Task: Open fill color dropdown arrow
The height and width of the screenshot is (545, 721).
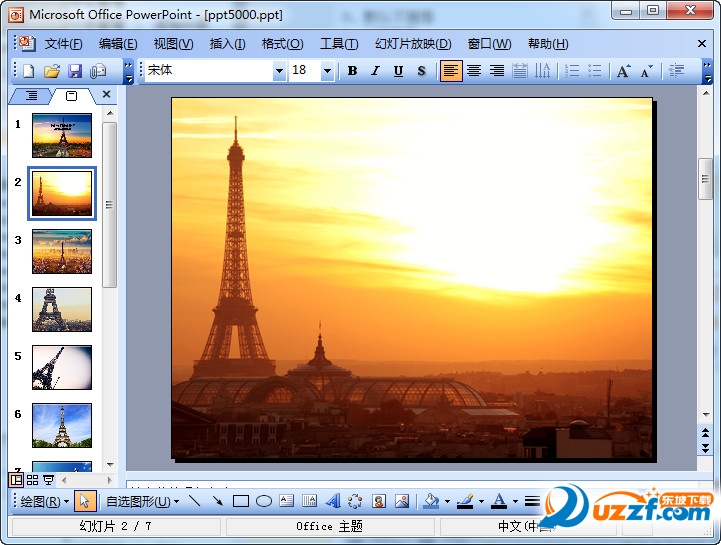Action: 447,501
